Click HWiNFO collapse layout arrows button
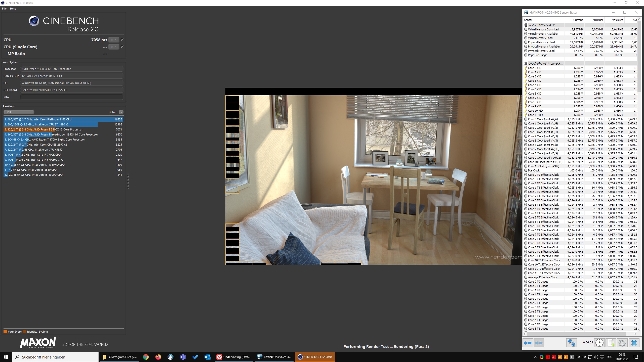 click(539, 343)
